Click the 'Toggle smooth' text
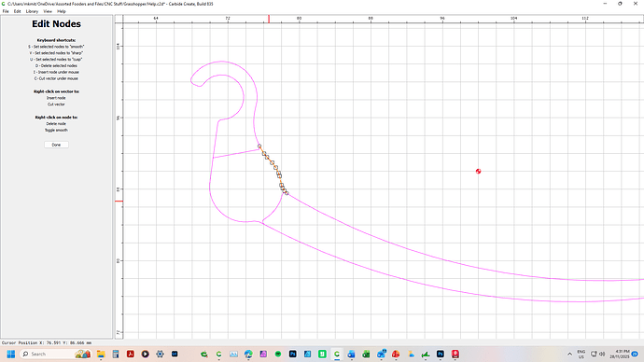The image size is (644, 362). (x=56, y=130)
